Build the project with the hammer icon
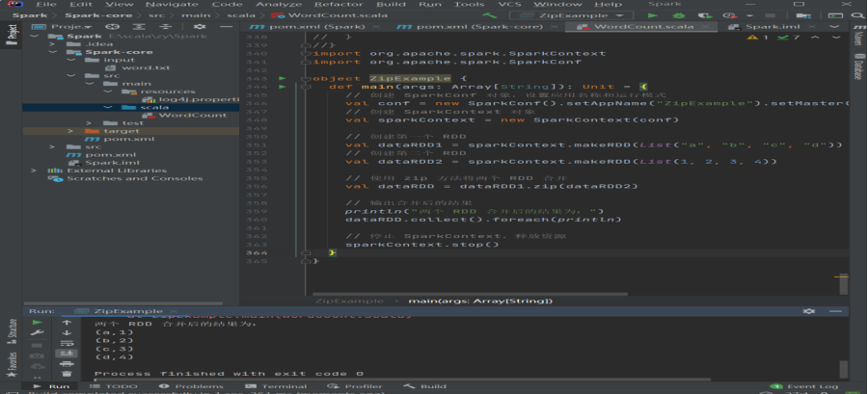 point(489,15)
